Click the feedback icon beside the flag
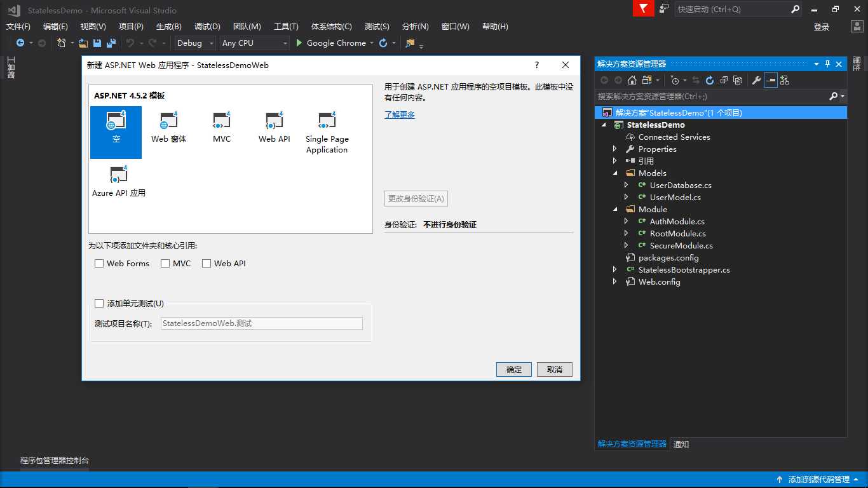The height and width of the screenshot is (488, 868). pos(664,9)
